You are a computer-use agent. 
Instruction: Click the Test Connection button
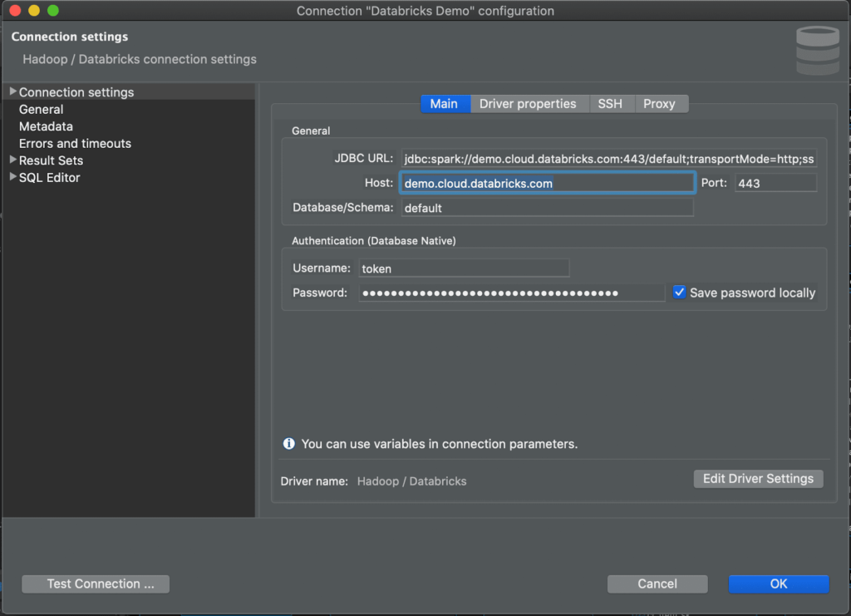coord(95,584)
